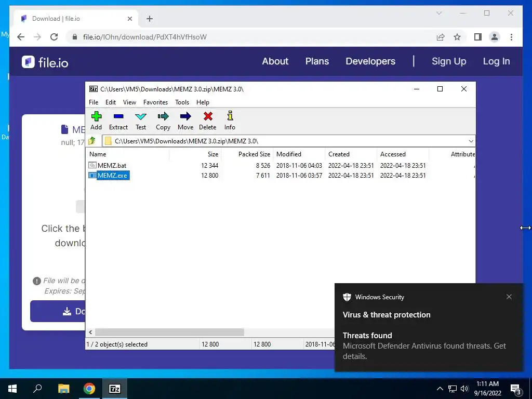Bookmark this page with the star
532x399 pixels.
(x=457, y=37)
